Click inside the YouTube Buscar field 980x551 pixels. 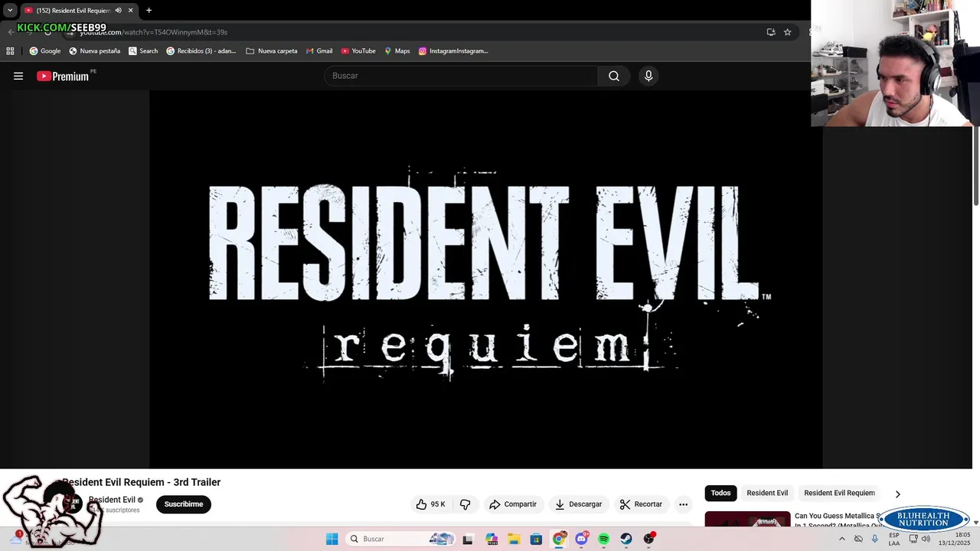click(x=461, y=76)
